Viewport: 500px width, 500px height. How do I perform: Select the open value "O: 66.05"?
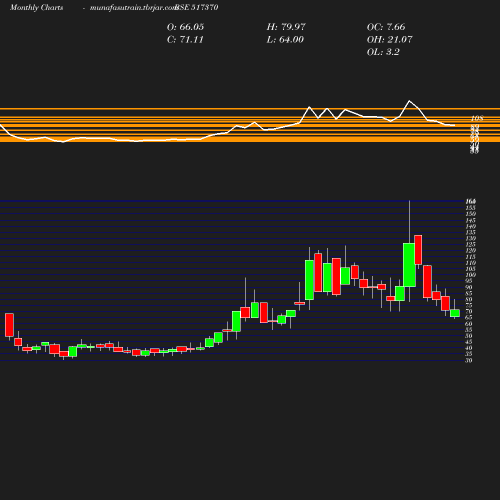(x=185, y=27)
